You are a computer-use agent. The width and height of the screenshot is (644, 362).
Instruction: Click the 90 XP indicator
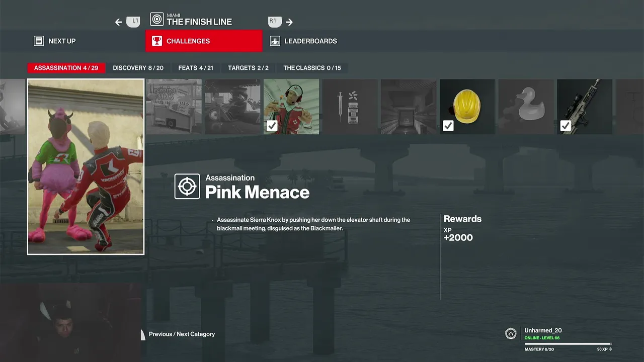click(604, 349)
